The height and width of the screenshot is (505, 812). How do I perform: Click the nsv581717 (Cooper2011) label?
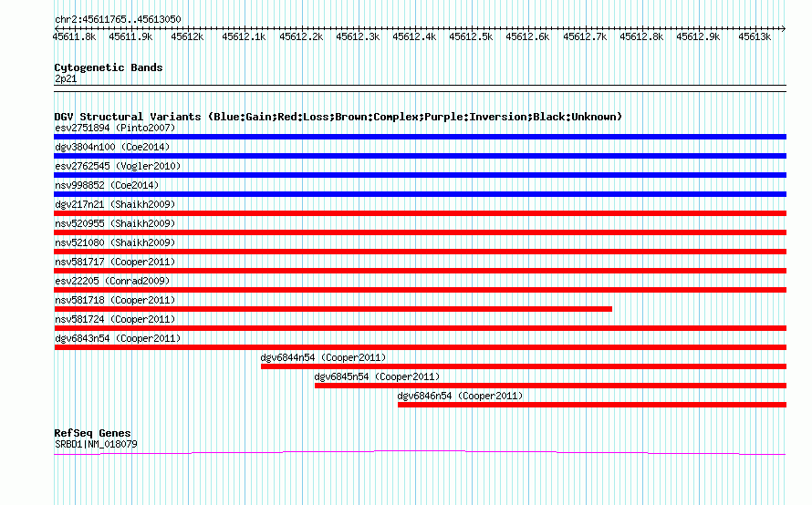(x=115, y=262)
